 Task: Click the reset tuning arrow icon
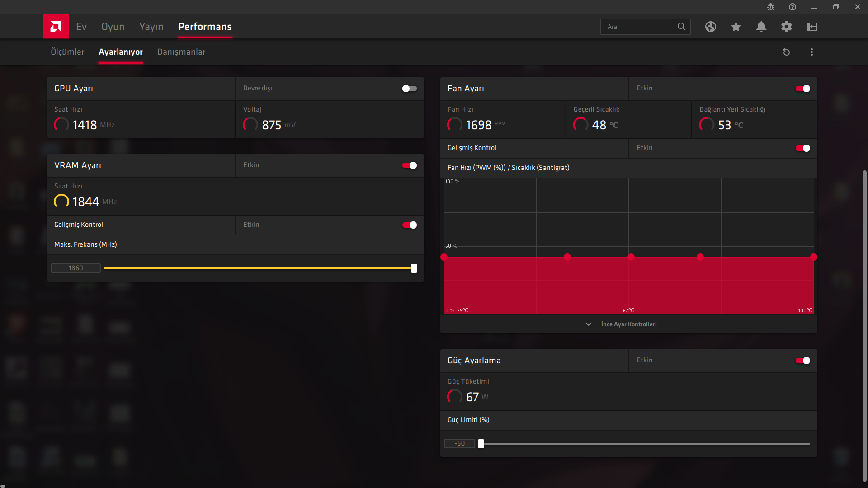point(787,52)
